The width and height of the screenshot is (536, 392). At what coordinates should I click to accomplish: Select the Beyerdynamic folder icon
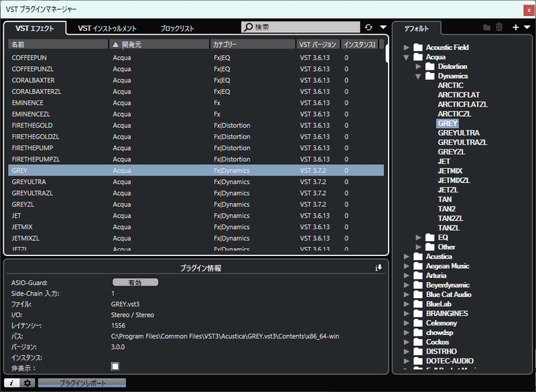click(x=418, y=285)
